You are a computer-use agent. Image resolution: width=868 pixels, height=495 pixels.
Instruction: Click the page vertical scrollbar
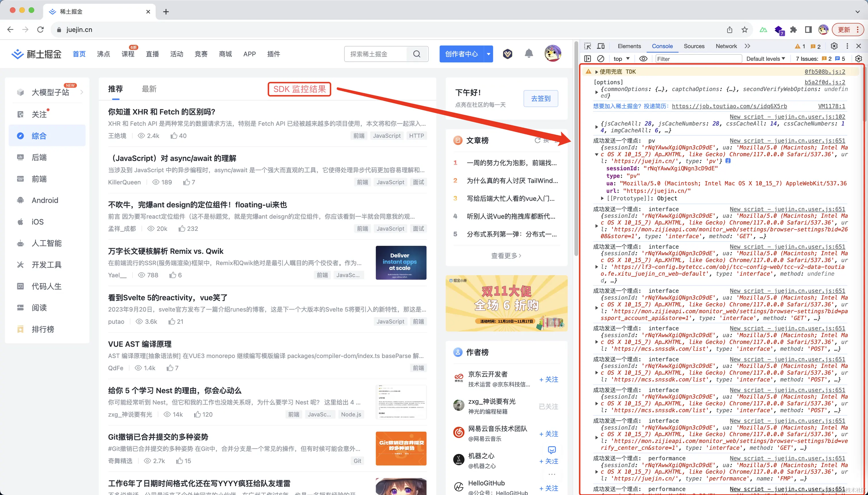[576, 149]
